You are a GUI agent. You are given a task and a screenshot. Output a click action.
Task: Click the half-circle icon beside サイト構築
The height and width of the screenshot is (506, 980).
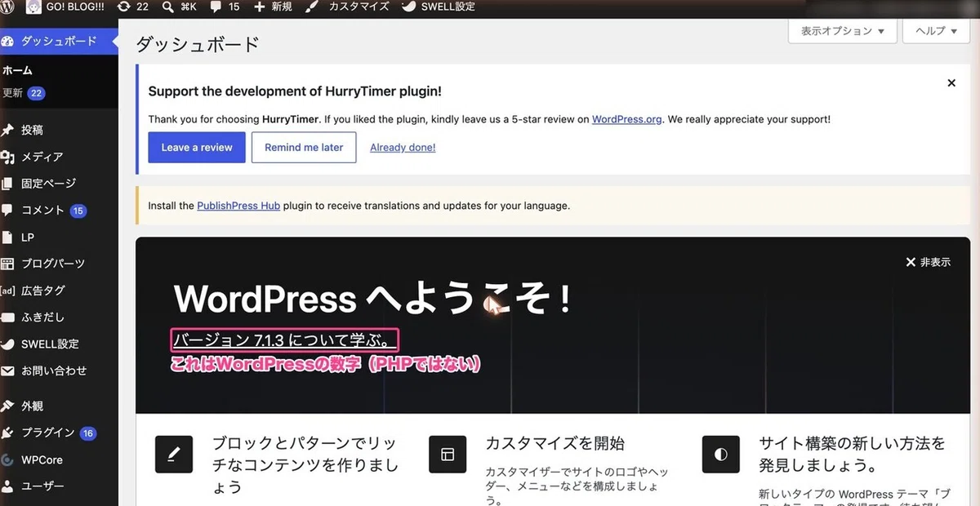click(x=721, y=455)
